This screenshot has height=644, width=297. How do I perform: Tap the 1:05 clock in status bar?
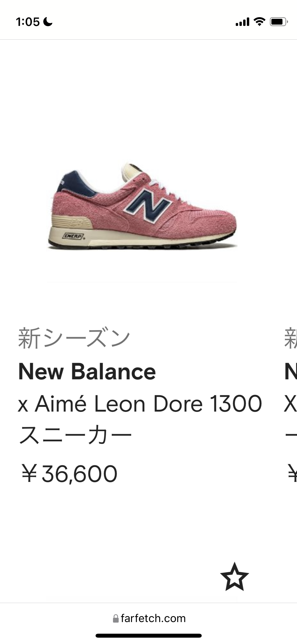point(28,22)
